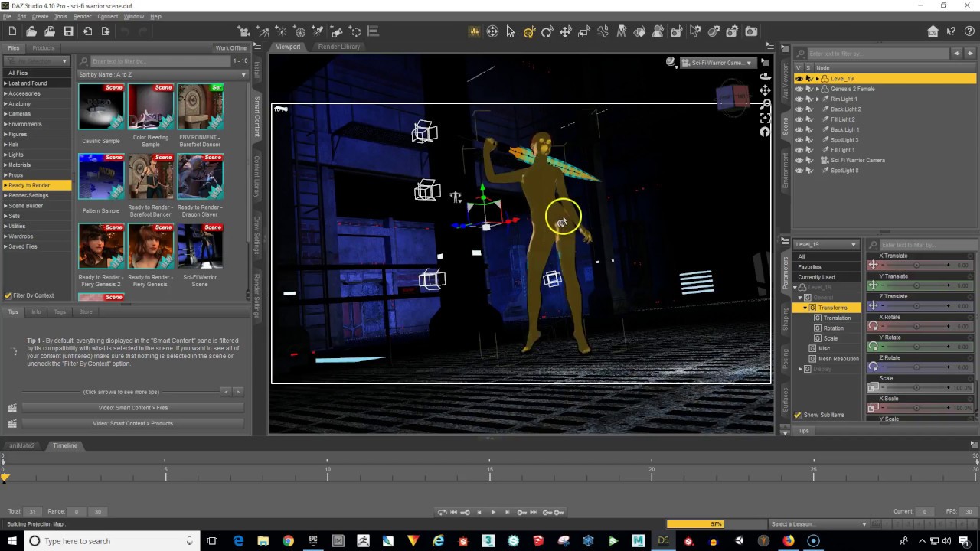Viewport: 980px width, 551px height.
Task: Open the Connect menu
Action: coord(108,16)
